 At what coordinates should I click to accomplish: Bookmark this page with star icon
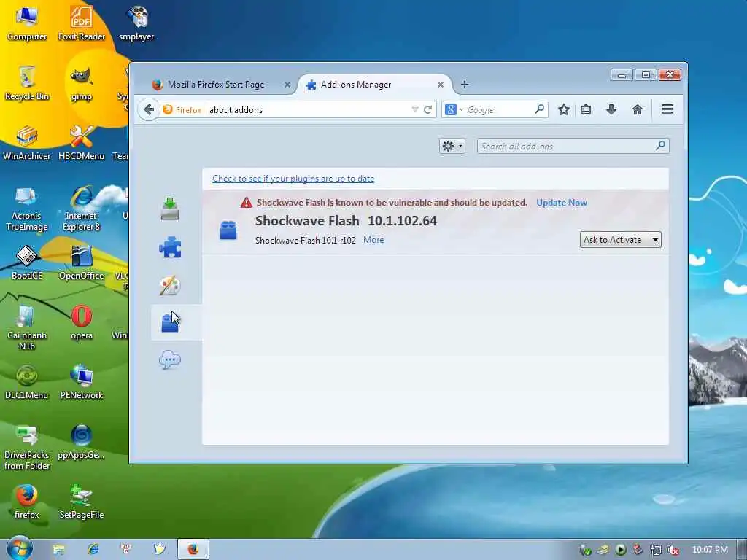point(564,109)
